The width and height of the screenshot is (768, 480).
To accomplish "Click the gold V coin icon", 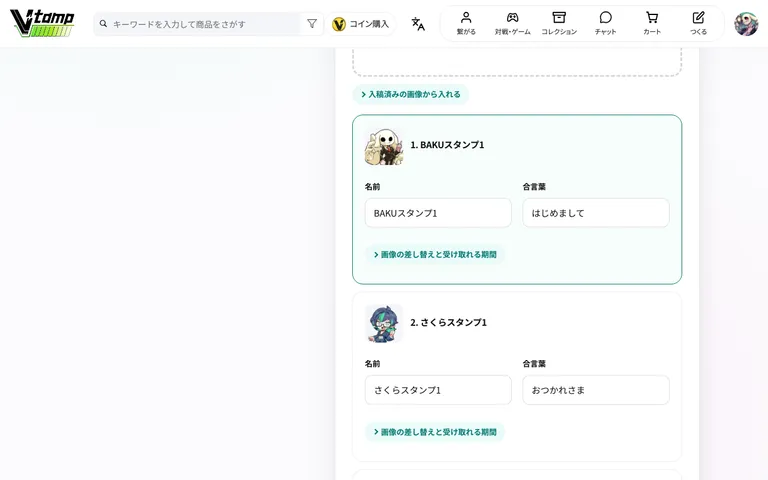I will (338, 24).
